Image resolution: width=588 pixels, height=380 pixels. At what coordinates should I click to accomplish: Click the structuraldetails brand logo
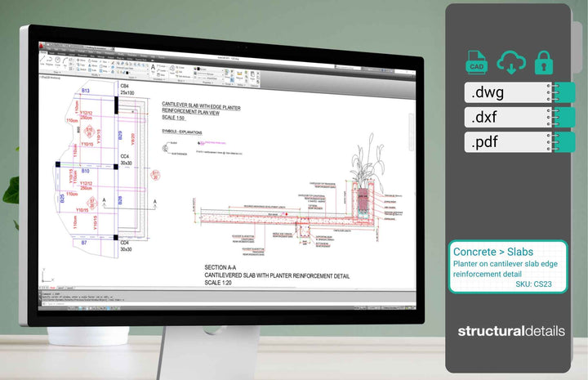[x=511, y=331]
